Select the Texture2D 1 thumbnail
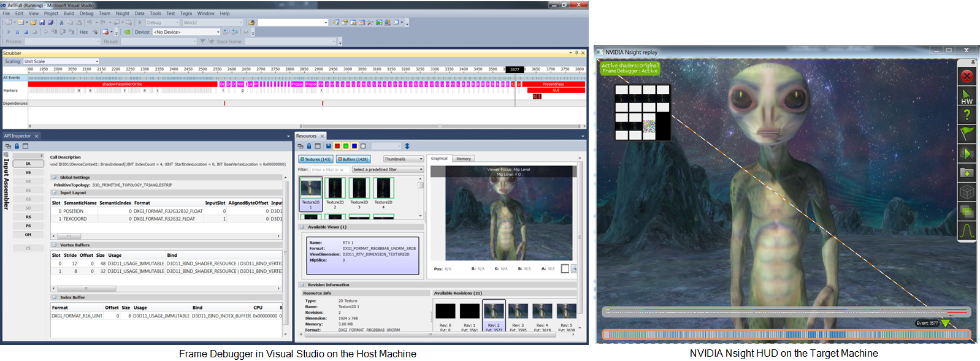Image resolution: width=980 pixels, height=361 pixels. click(311, 193)
